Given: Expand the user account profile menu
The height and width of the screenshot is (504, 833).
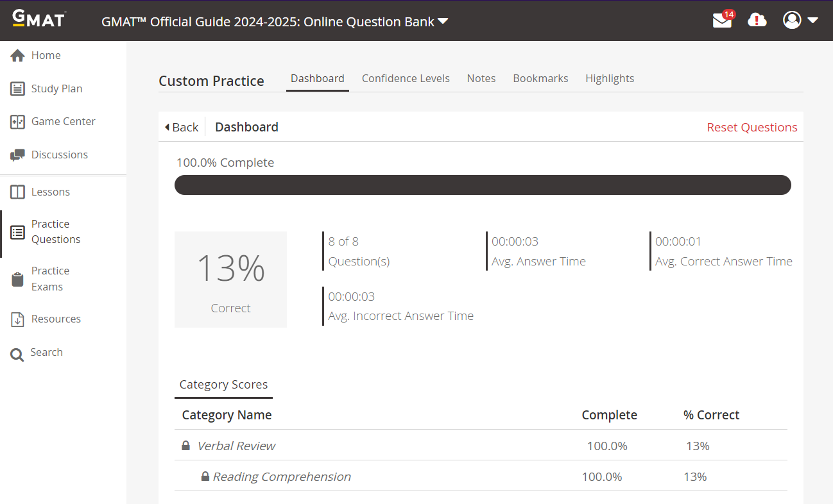Looking at the screenshot, I should click(800, 21).
